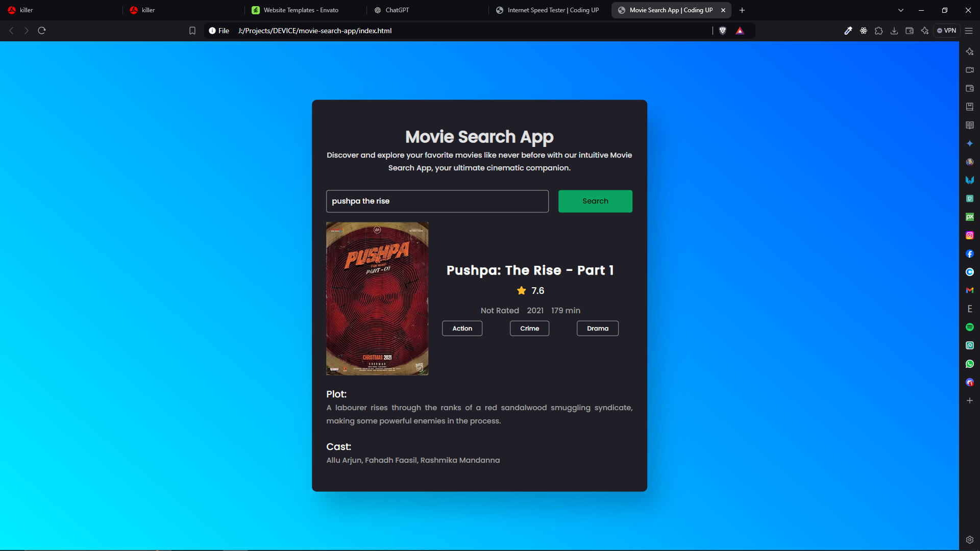
Task: Open the Spotify sidebar shortcut
Action: 970,327
